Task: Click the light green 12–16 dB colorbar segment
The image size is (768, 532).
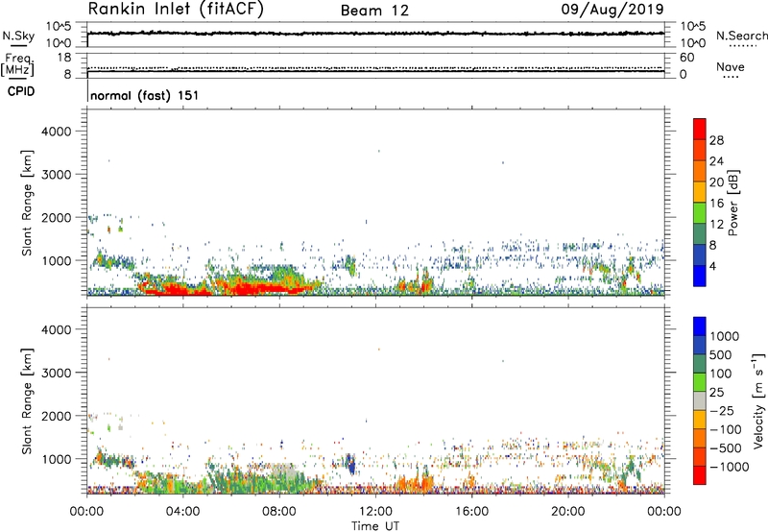Action: 700,213
